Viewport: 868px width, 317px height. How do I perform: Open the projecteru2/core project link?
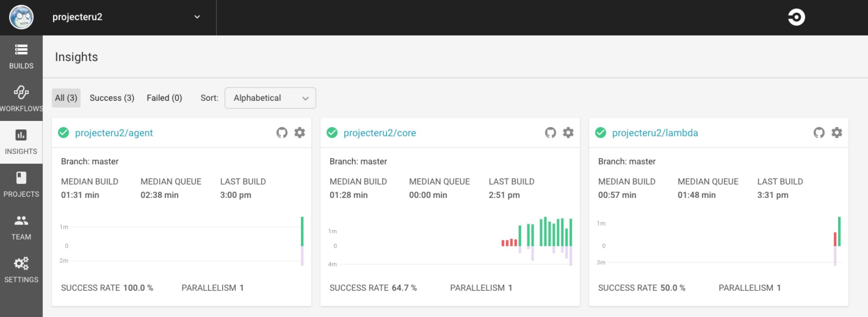click(380, 133)
